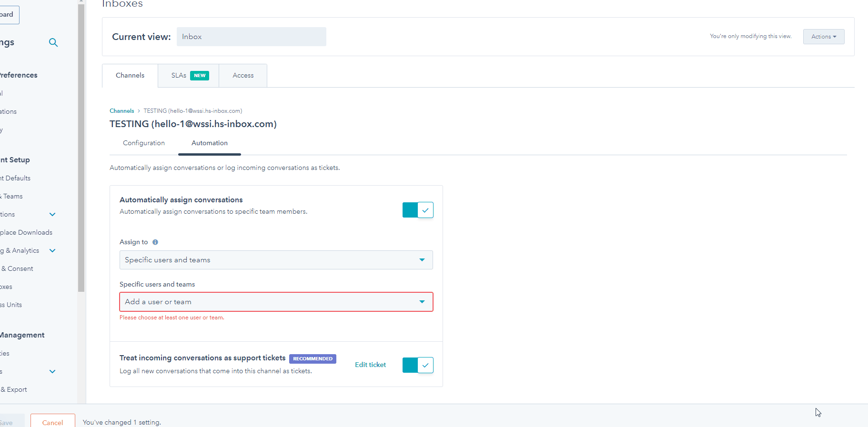Open the Actions dropdown button
Viewport: 868px width, 427px height.
tap(824, 37)
